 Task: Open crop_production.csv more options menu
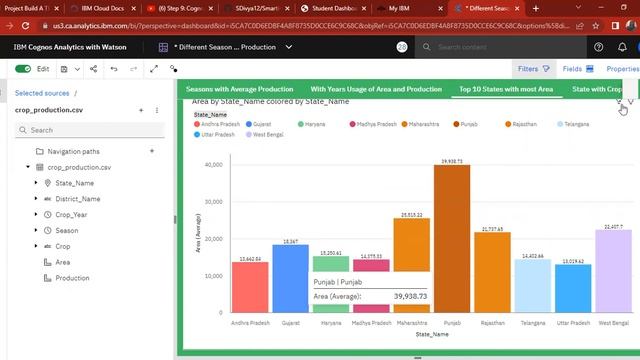click(157, 110)
